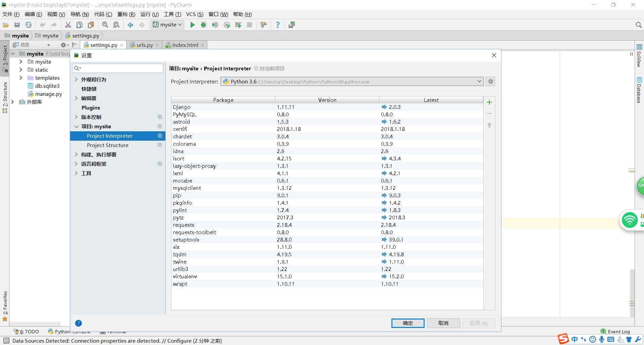This screenshot has height=345, width=644.
Task: Select the Django package row
Action: pyautogui.click(x=327, y=107)
